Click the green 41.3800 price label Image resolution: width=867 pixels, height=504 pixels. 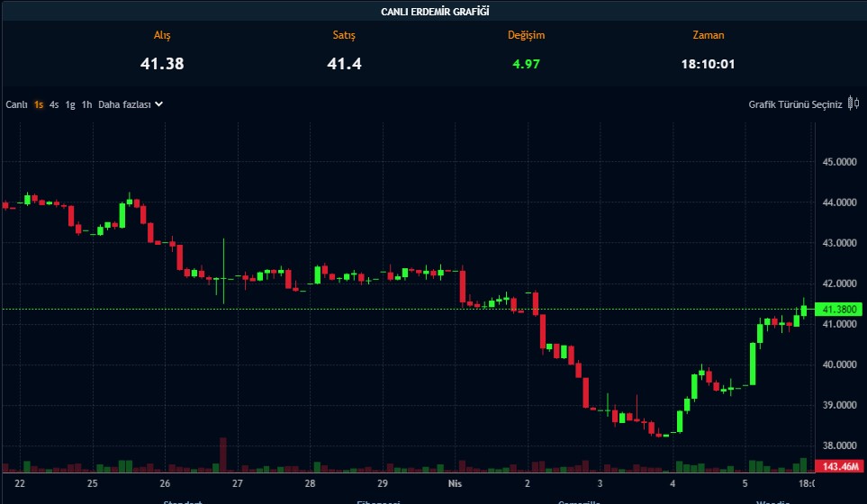coord(837,309)
